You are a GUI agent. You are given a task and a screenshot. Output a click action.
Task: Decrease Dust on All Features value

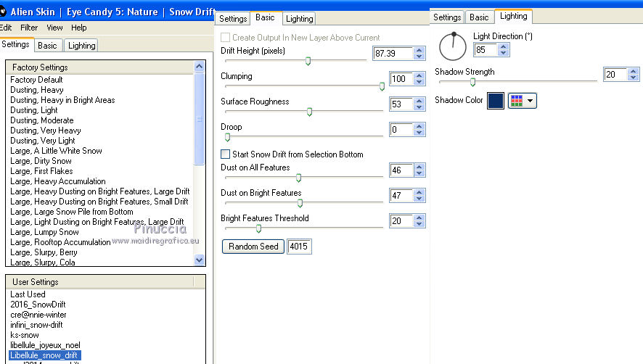pos(419,173)
